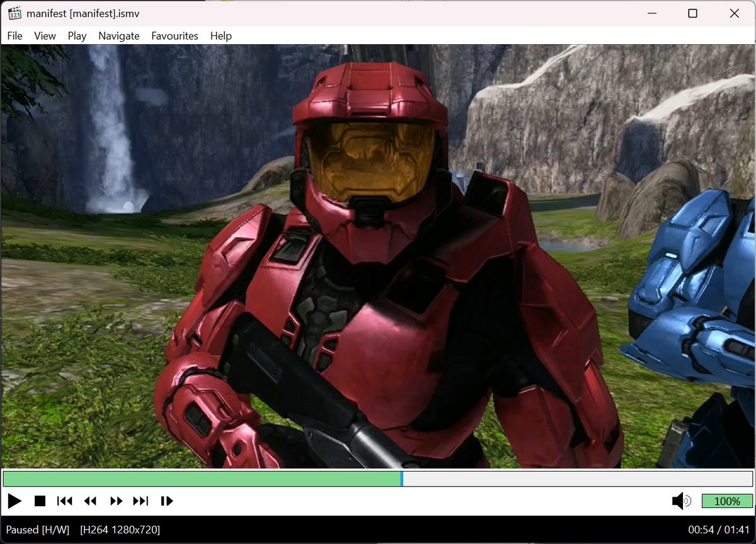Screen dimensions: 756x544
Task: Decrease playback speed with the rewind icon
Action: pyautogui.click(x=91, y=501)
